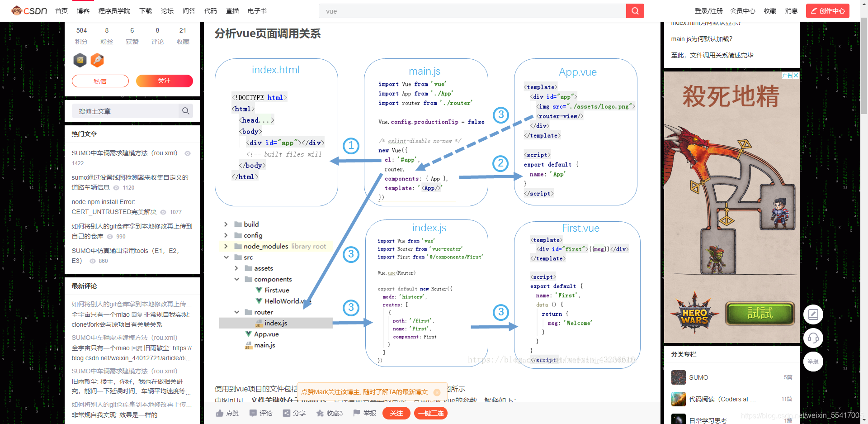The width and height of the screenshot is (868, 424).
Task: Open article 如何将别人的git仓库拿到本地
Action: (132, 231)
